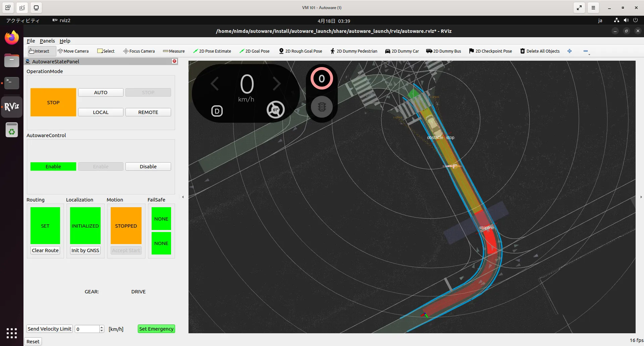The image size is (644, 346).
Task: Click the speed limit sign showing 0
Action: pos(322,79)
